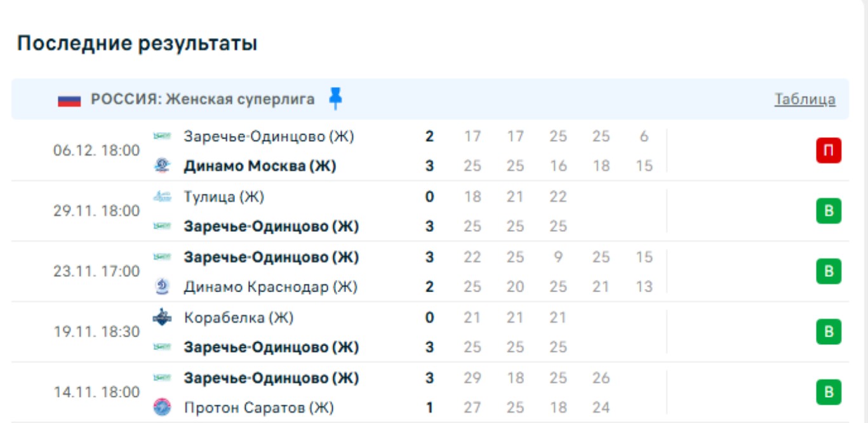The width and height of the screenshot is (868, 423).
Task: Click Корабелка team logo
Action: [163, 318]
